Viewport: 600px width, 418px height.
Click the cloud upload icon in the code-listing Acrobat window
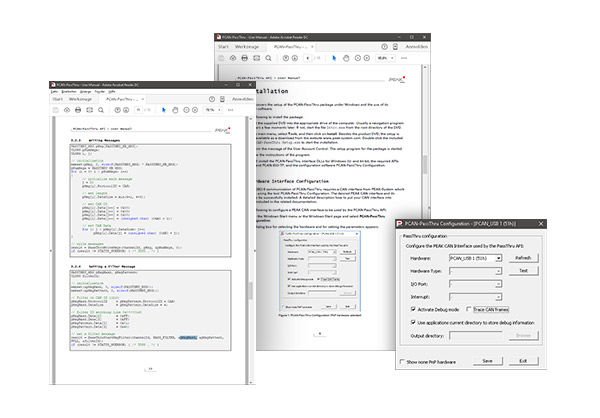point(67,110)
